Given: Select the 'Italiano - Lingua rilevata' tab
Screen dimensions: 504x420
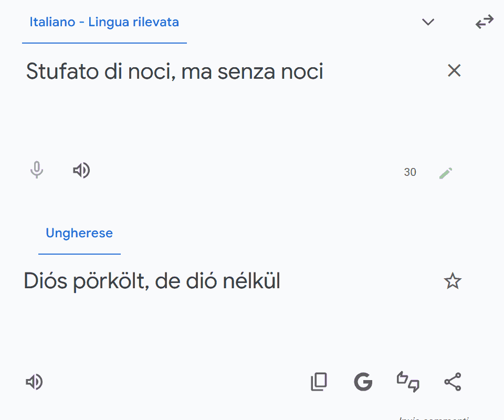Looking at the screenshot, I should point(104,23).
